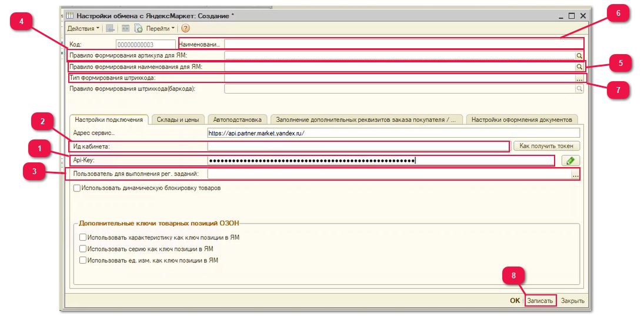Click the Записать button
The height and width of the screenshot is (316, 644).
click(540, 301)
